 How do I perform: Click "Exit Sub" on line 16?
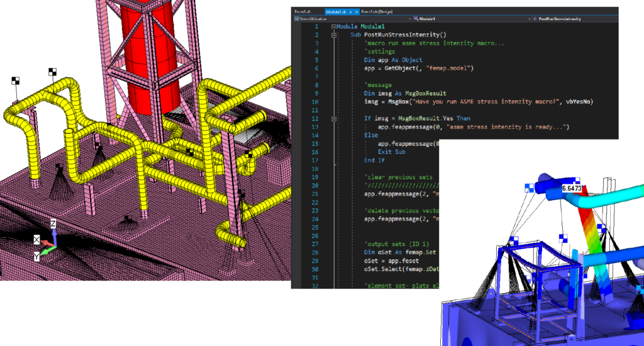[x=391, y=152]
